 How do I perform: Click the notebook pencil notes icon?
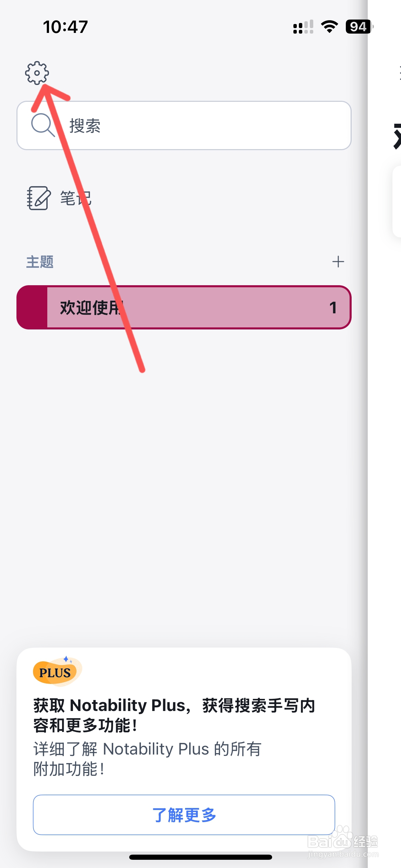point(39,198)
